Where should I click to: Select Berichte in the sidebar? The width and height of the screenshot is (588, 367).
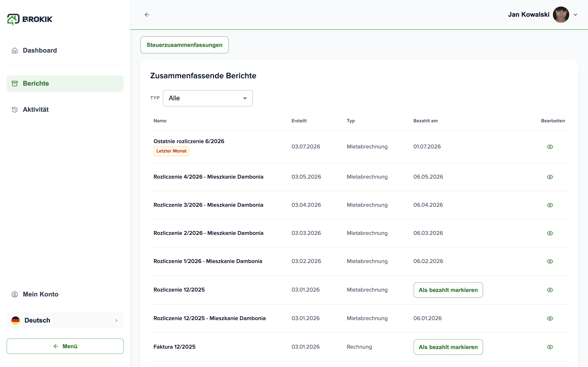(x=65, y=84)
